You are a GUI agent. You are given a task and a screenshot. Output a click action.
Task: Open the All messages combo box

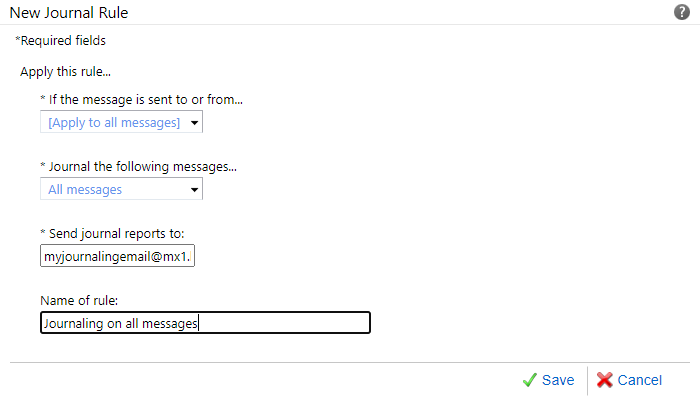click(x=121, y=189)
